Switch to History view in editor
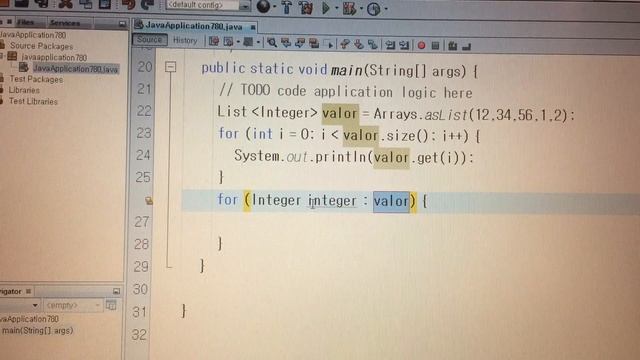Viewport: 640px width, 360px height. tap(185, 40)
